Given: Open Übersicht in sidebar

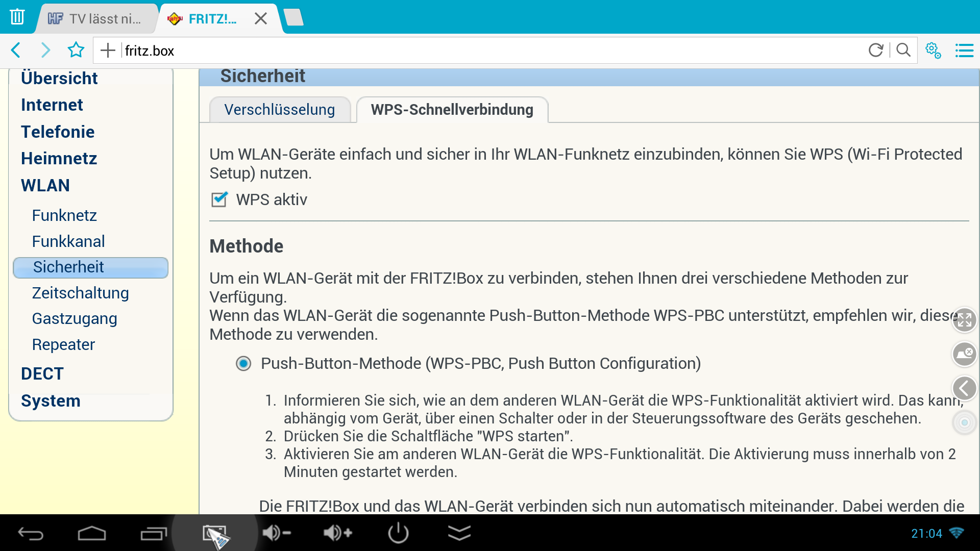Looking at the screenshot, I should pos(59,78).
